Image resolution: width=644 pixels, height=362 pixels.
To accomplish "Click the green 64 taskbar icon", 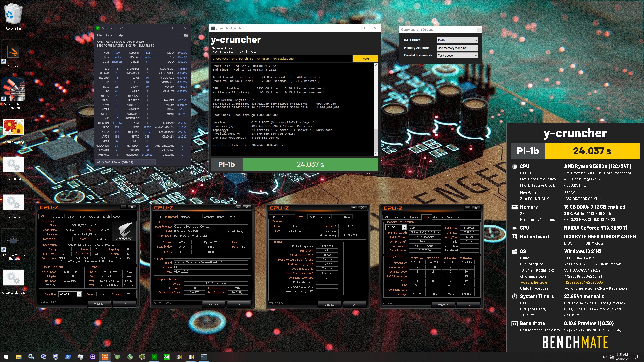I will (167, 357).
